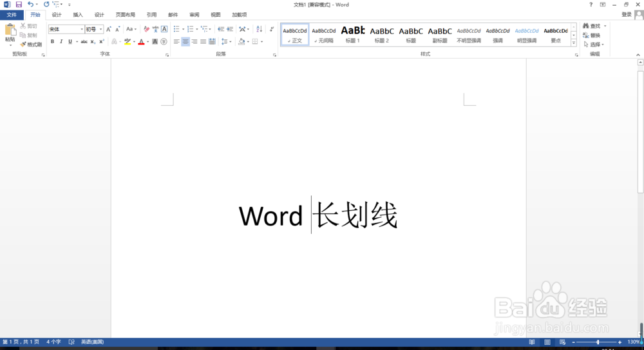This screenshot has width=644, height=350.
Task: Switch to the Insert (插入) tab
Action: [78, 15]
